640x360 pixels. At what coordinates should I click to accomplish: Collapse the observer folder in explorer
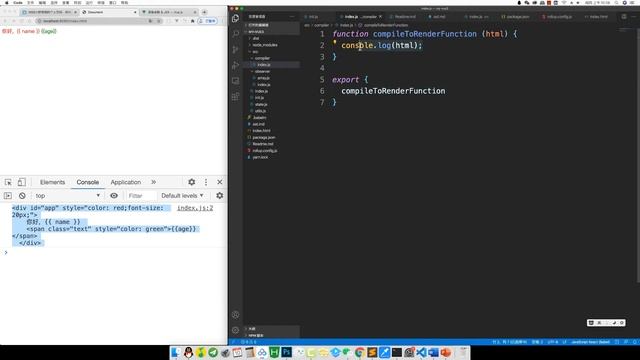[x=262, y=71]
